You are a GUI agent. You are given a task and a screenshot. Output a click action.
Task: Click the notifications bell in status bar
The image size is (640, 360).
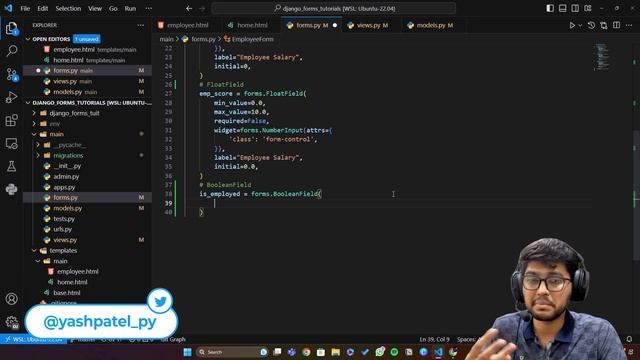(x=629, y=339)
